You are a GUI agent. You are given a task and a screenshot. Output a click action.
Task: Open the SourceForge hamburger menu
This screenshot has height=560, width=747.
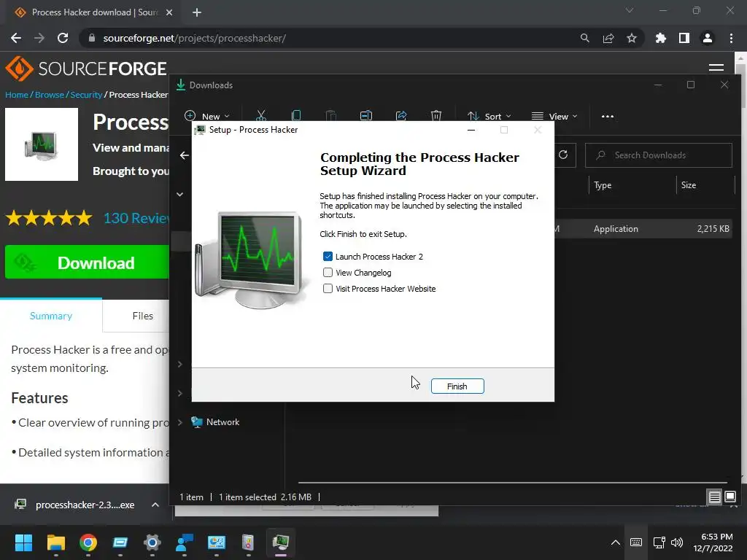[716, 68]
